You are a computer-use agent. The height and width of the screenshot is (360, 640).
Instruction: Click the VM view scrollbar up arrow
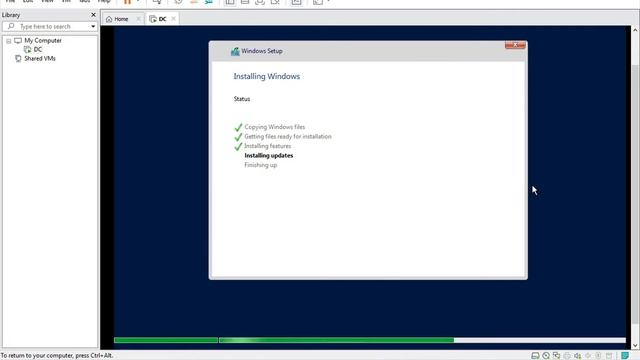pos(635,30)
